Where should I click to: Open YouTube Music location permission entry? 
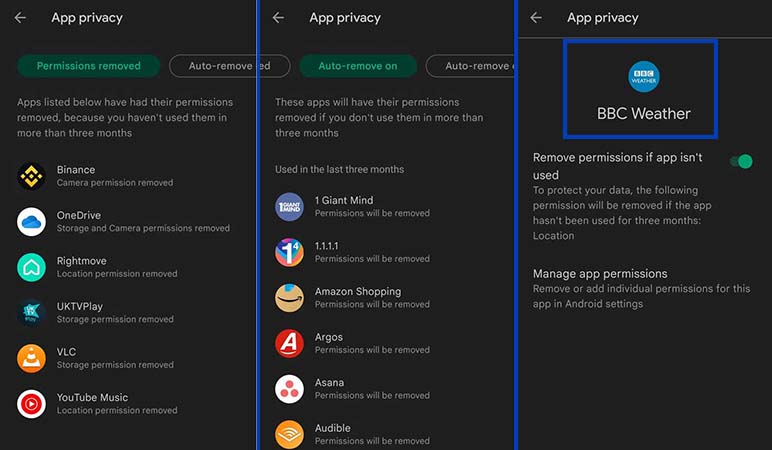[x=128, y=404]
